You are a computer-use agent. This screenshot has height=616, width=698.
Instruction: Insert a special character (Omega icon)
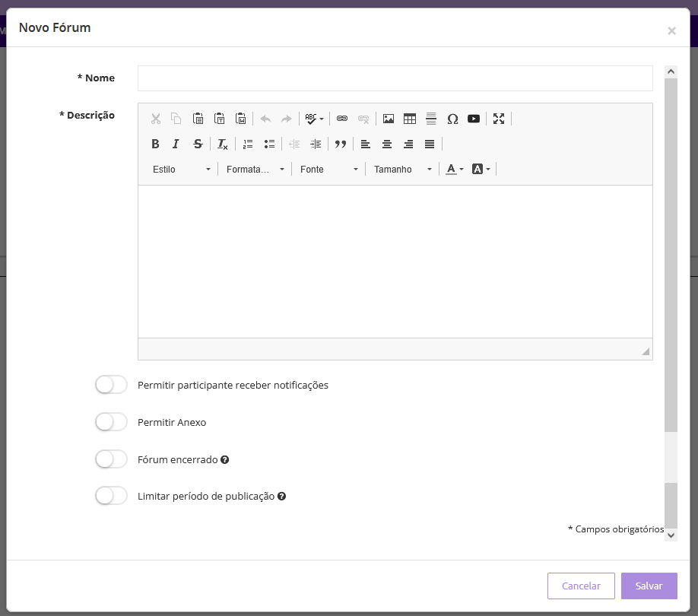click(x=452, y=119)
